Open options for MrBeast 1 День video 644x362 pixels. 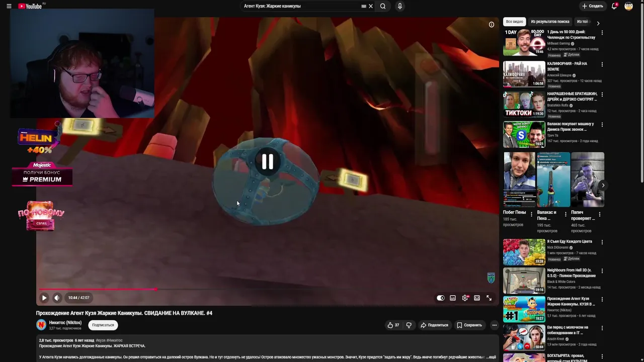point(602,32)
